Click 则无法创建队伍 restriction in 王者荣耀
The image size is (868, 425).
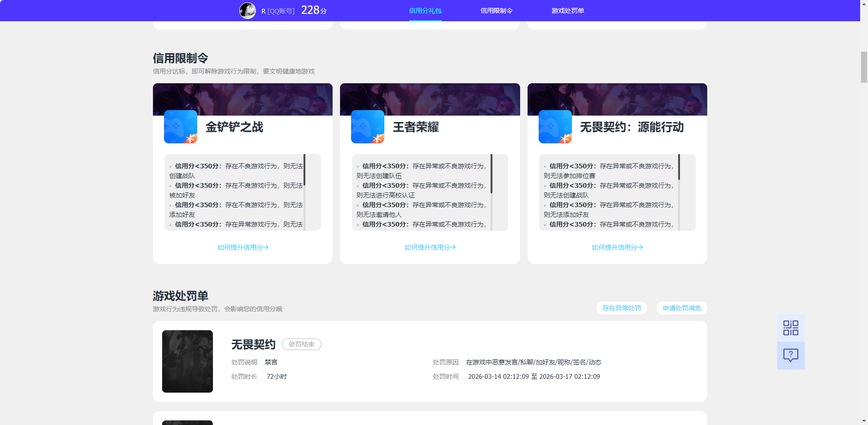[379, 176]
